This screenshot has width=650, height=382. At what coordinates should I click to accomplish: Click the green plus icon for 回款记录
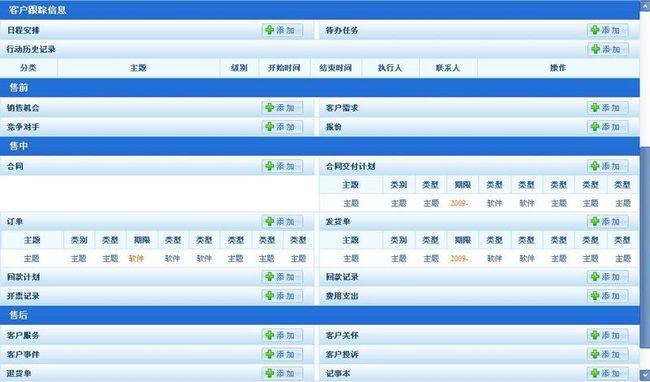pos(595,277)
